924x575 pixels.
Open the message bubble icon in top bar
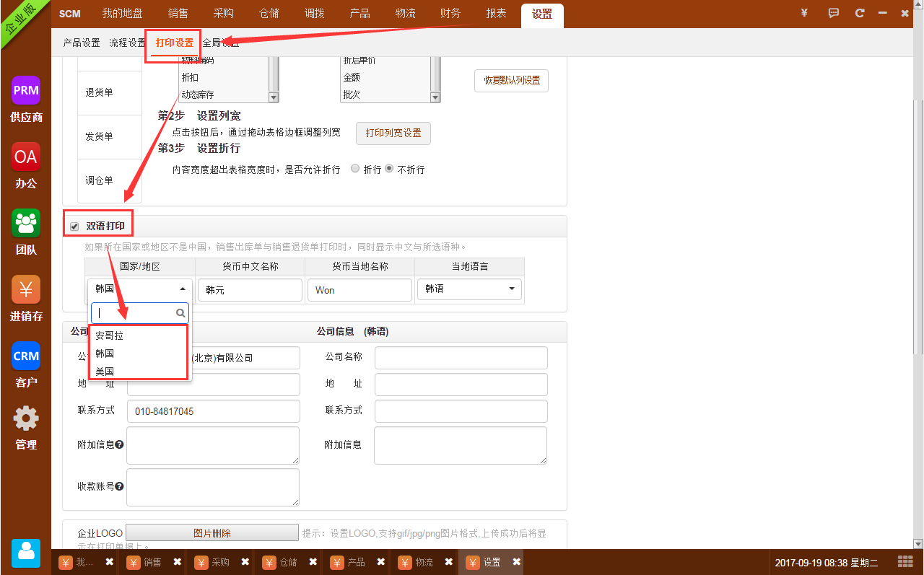coord(834,13)
